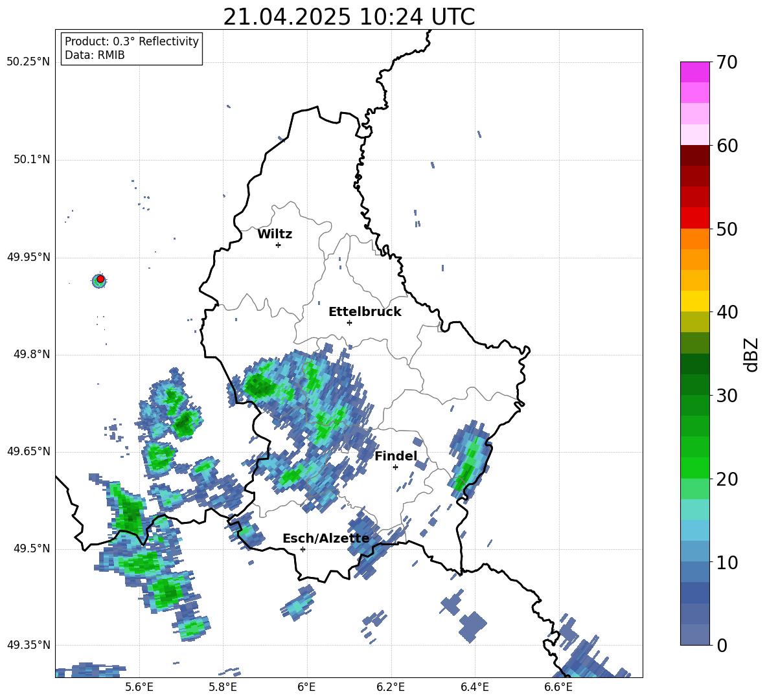This screenshot has height=700, width=767.
Task: Pick the slate blue swatch just above 0 dBZ
Action: click(694, 635)
